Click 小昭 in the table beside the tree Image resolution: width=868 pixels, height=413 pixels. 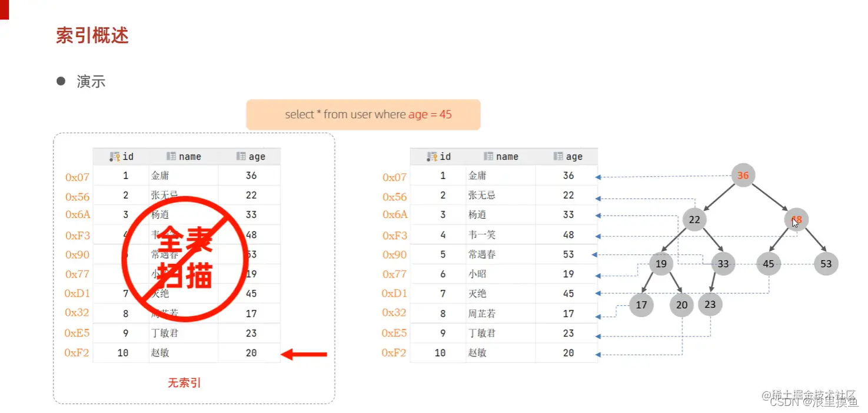(477, 274)
